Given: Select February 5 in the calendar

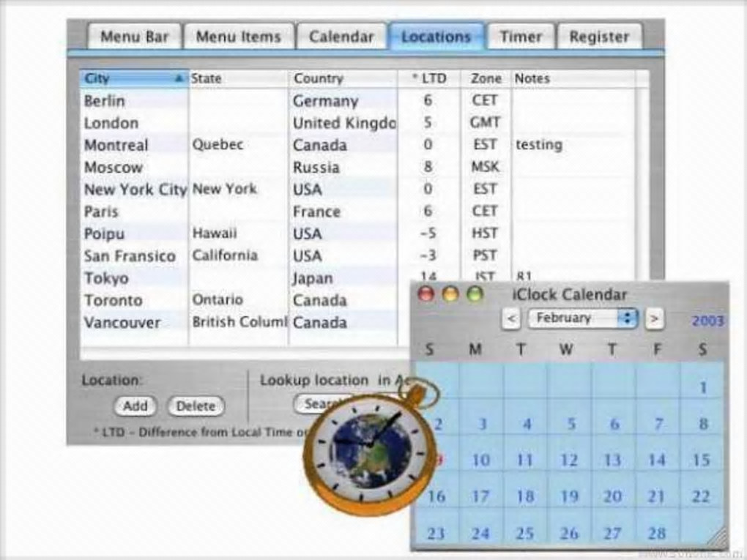Looking at the screenshot, I should 570,417.
